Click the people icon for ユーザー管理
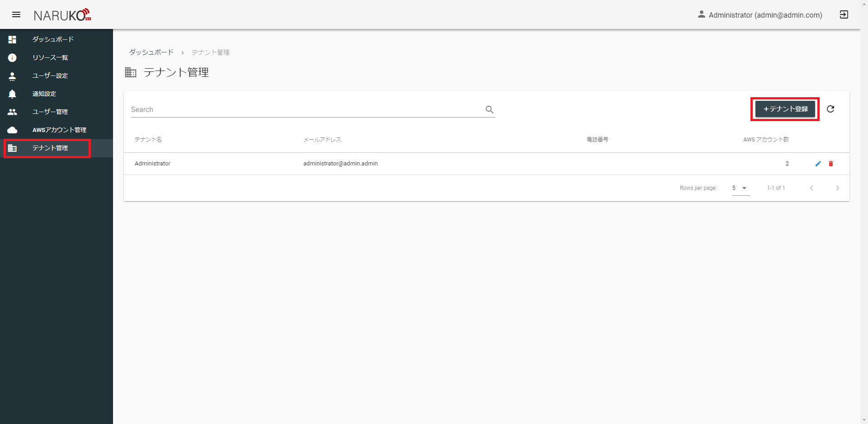868x424 pixels. 12,112
